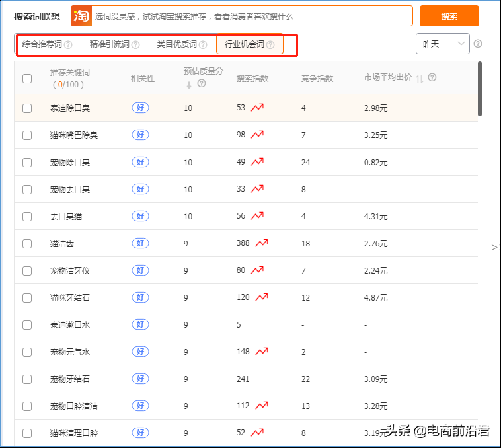The image size is (501, 448).
Task: Click the keyword 宠物口腔清洁
Action: pos(74,406)
